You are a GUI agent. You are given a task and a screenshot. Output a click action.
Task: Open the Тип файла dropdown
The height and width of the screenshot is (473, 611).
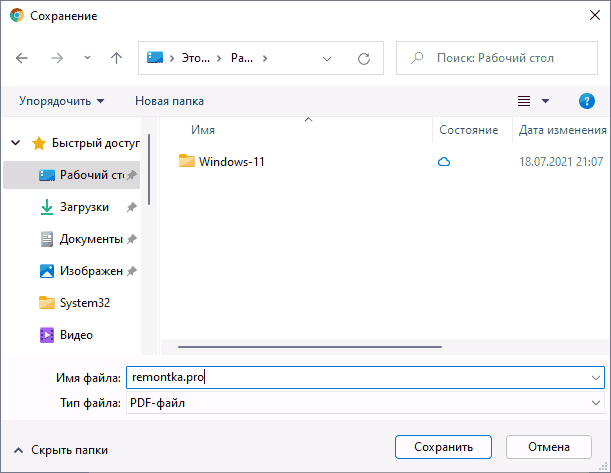tap(365, 402)
